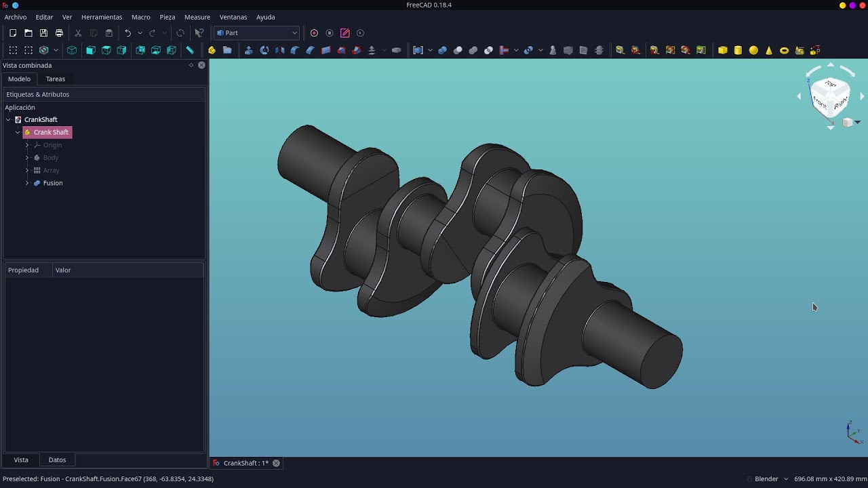The image size is (868, 488).
Task: Expand the Origin tree item
Action: (27, 145)
